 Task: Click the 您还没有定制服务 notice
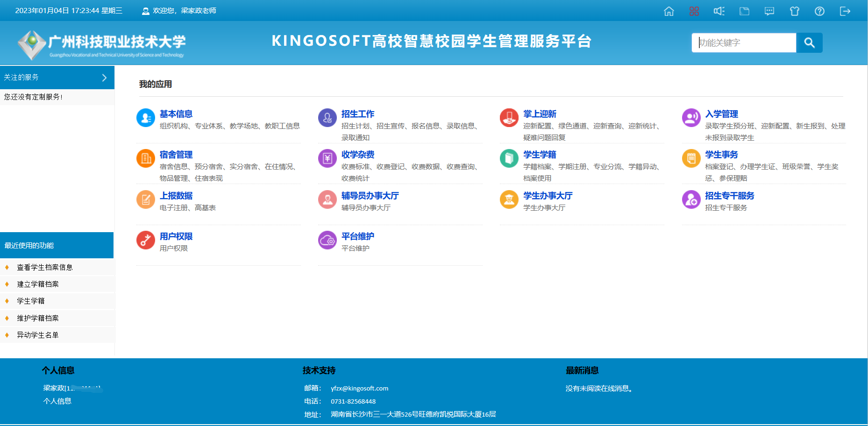(x=33, y=97)
